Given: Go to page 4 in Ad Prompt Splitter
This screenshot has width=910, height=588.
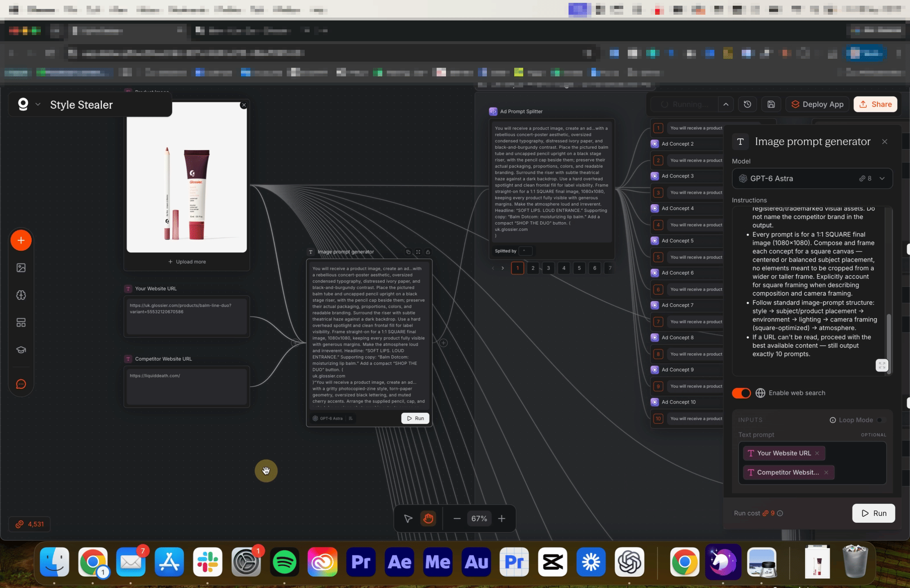Looking at the screenshot, I should coord(564,268).
